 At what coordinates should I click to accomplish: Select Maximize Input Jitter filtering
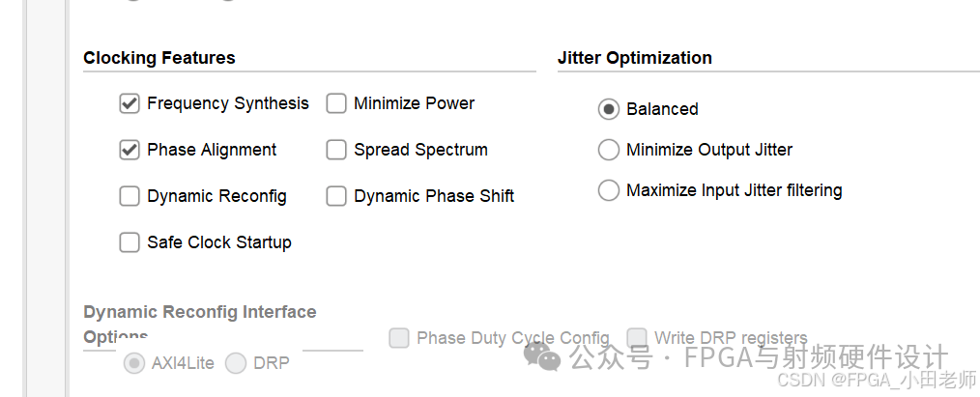coord(609,190)
